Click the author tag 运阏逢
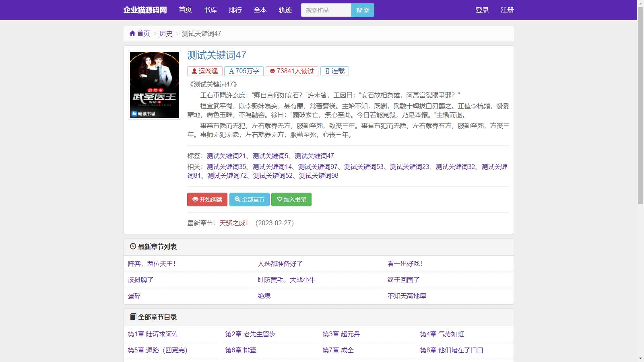 205,71
